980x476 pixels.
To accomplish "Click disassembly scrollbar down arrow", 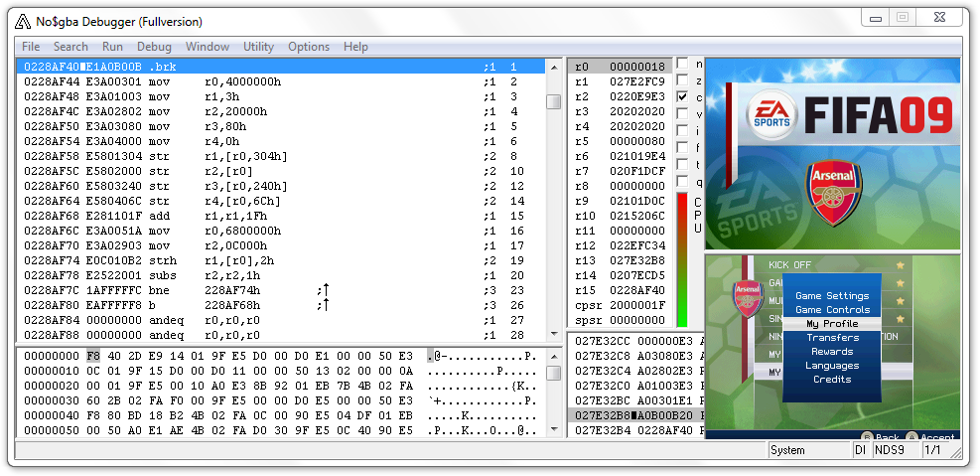I will (x=553, y=335).
